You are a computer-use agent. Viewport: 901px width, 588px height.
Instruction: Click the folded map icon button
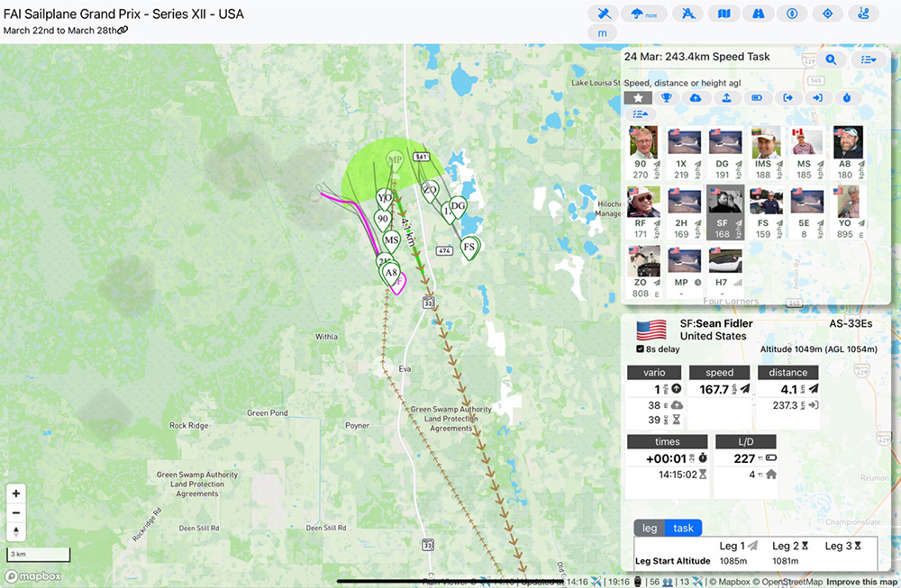724,14
